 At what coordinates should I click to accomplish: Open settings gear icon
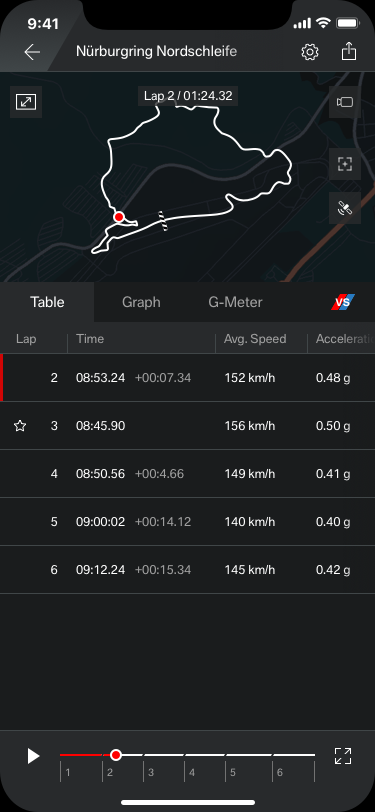[310, 52]
